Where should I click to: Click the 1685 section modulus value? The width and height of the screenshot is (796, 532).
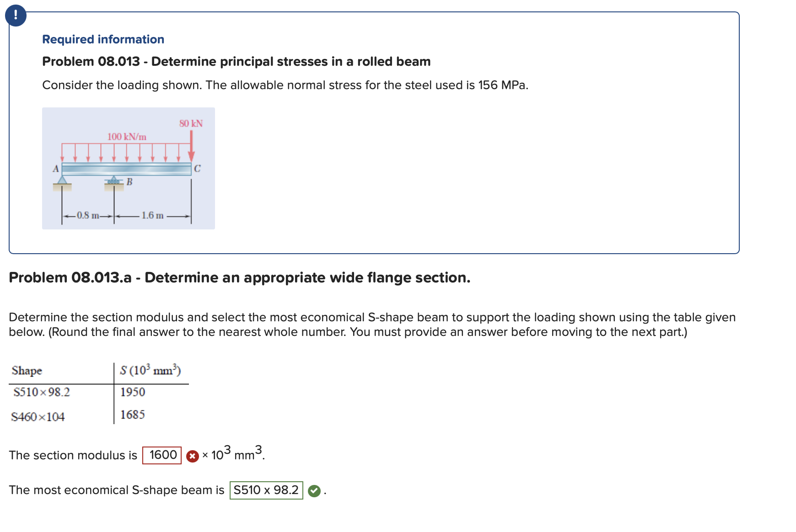point(132,414)
